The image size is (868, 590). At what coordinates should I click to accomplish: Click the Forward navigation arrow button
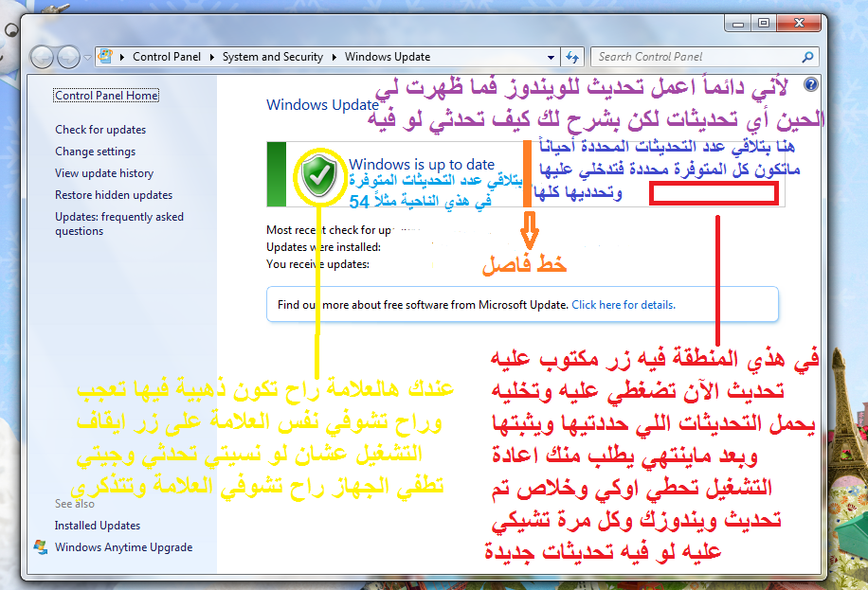[68, 57]
